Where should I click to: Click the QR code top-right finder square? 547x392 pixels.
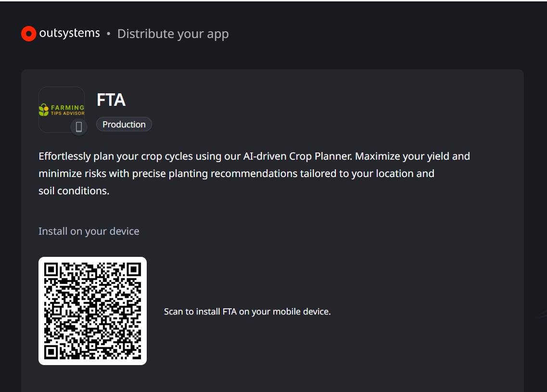point(134,269)
